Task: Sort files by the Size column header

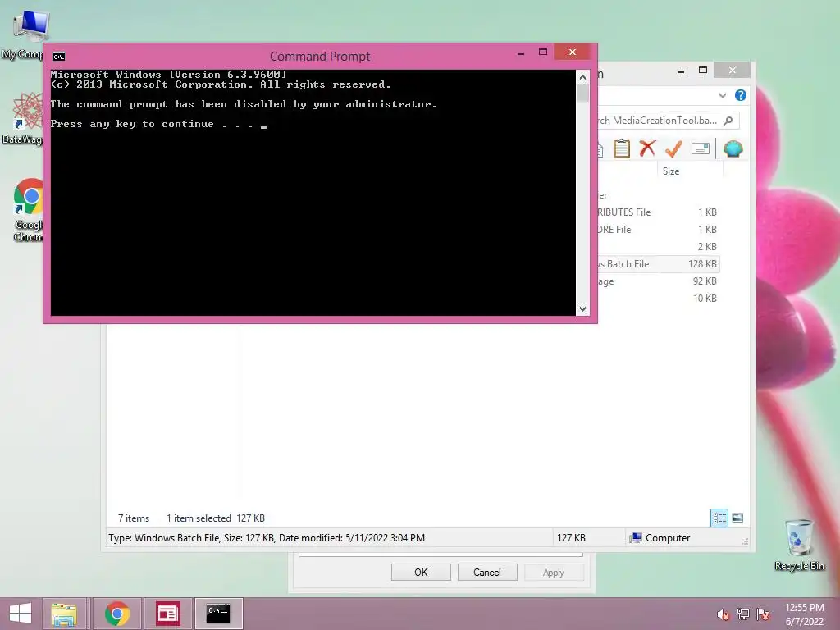Action: pyautogui.click(x=689, y=171)
